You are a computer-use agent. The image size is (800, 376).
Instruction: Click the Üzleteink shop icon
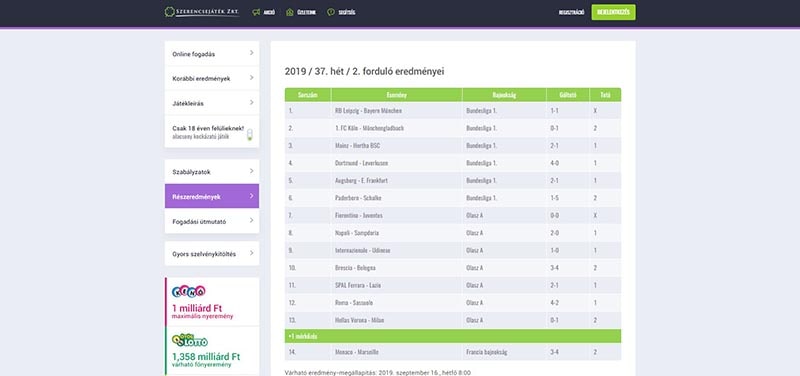[x=290, y=12]
